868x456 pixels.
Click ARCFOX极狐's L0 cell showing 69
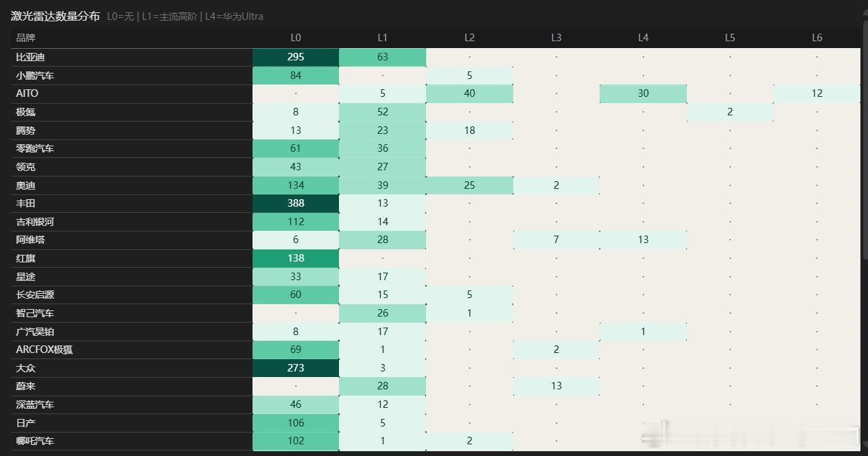pyautogui.click(x=296, y=350)
